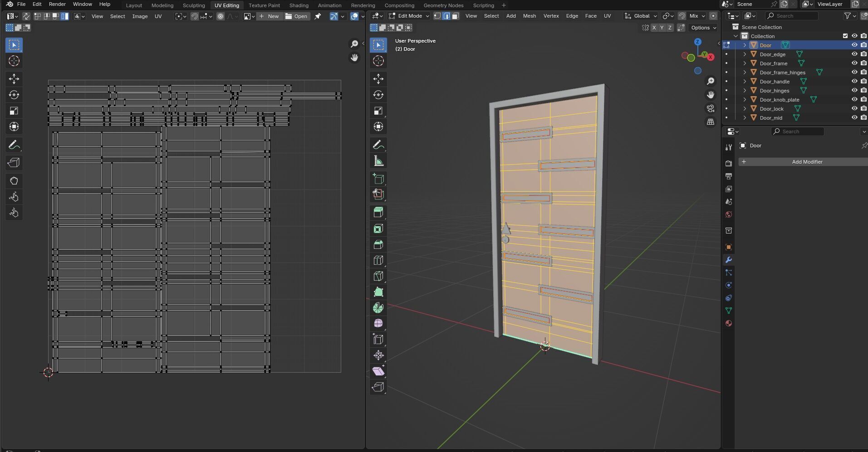Open the Vertex menu in the 3D viewport
Image resolution: width=868 pixels, height=452 pixels.
click(551, 16)
